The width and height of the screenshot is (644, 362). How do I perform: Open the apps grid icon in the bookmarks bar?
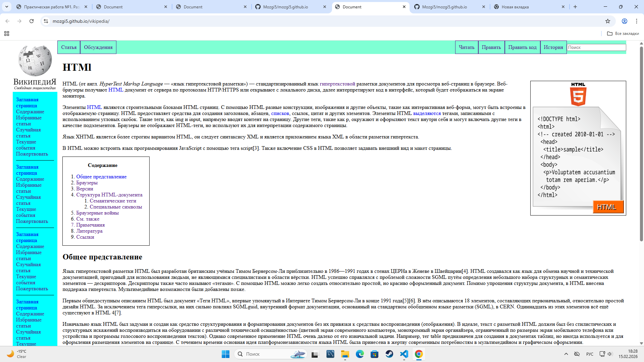tap(7, 34)
